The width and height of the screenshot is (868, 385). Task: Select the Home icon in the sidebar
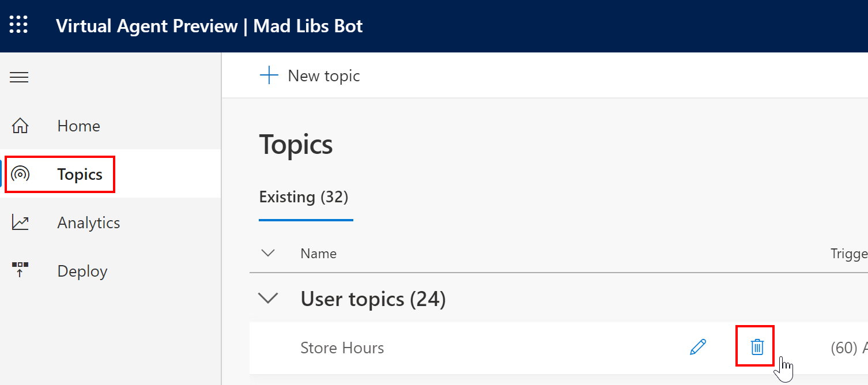pos(20,126)
